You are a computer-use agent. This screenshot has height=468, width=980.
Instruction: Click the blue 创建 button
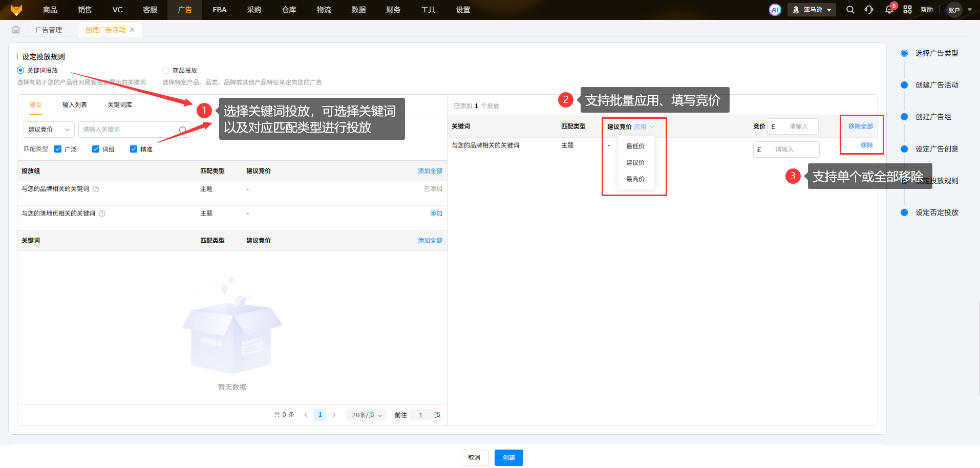click(x=508, y=458)
